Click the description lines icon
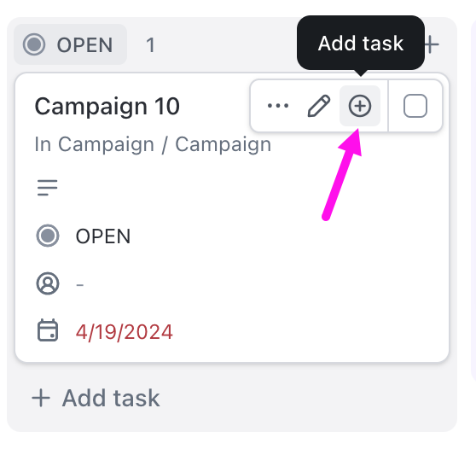The width and height of the screenshot is (476, 449). [48, 188]
